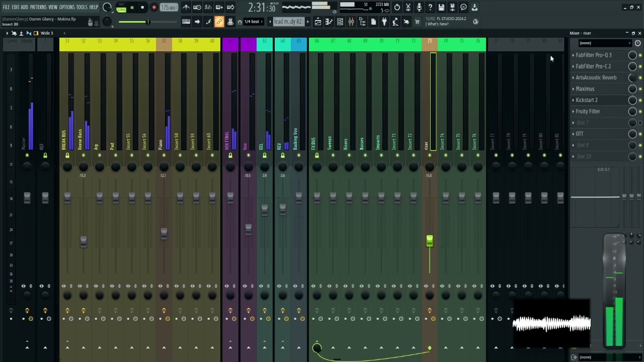Open the Fruity Filter plugin
This screenshot has width=644, height=362.
(x=588, y=112)
